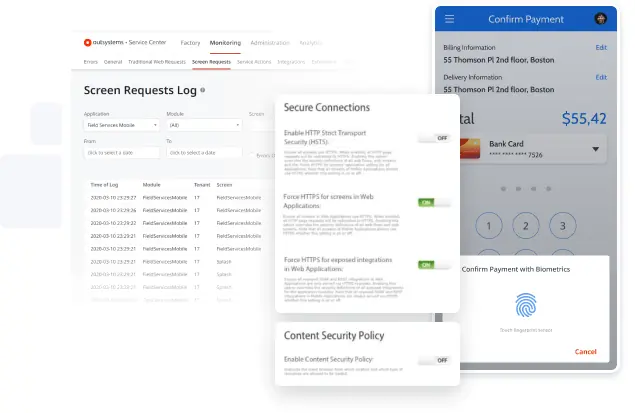Switch to the Errors sub-tab
The height and width of the screenshot is (413, 635).
pos(91,62)
